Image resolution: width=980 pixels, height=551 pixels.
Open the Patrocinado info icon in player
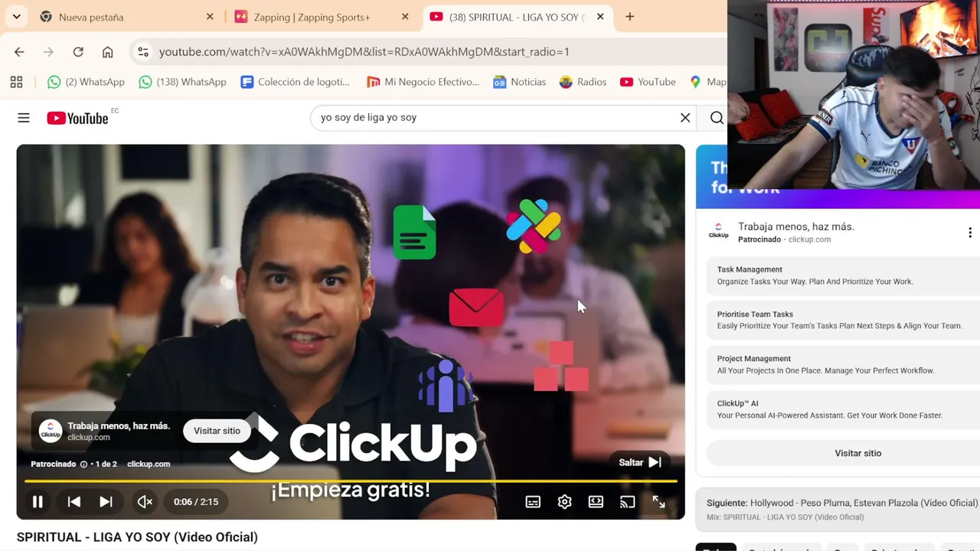(83, 464)
